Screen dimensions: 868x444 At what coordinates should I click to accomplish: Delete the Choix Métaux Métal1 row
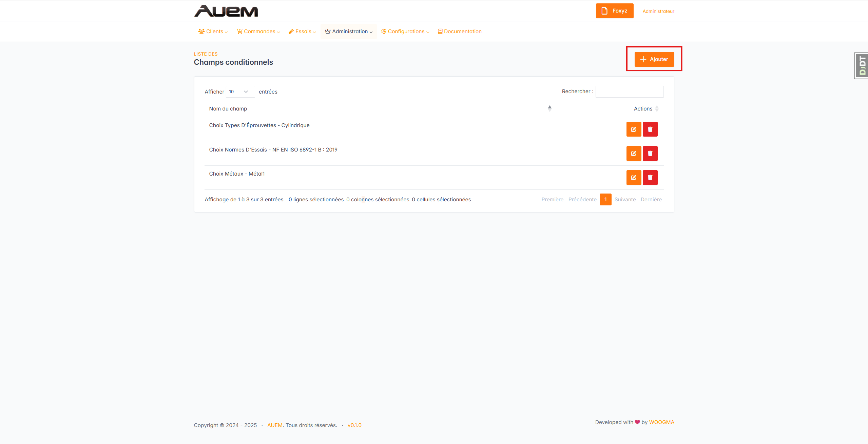pyautogui.click(x=650, y=178)
